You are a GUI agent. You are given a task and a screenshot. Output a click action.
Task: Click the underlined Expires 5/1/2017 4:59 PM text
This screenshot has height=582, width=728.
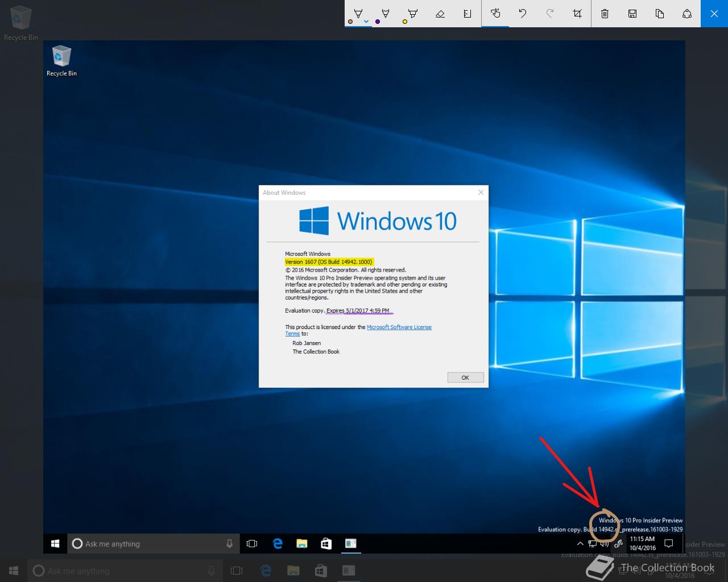tap(358, 310)
